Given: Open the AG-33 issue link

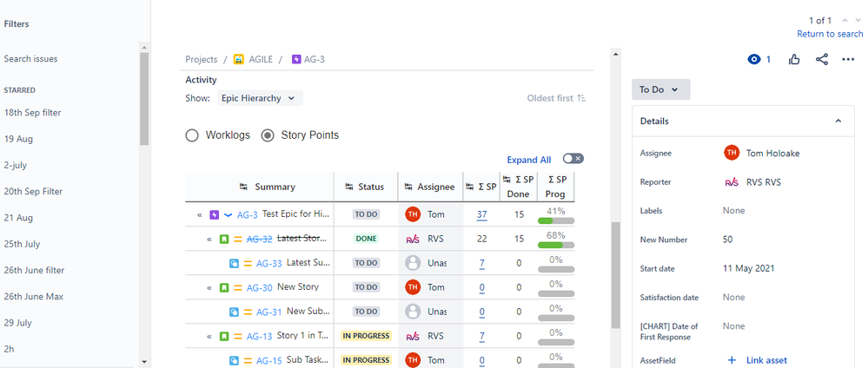Looking at the screenshot, I should [x=269, y=263].
